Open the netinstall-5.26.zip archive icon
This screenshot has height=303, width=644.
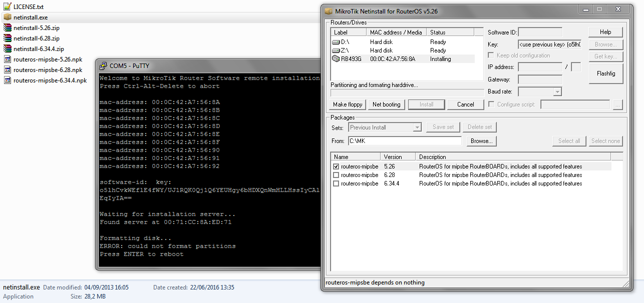[x=8, y=27]
